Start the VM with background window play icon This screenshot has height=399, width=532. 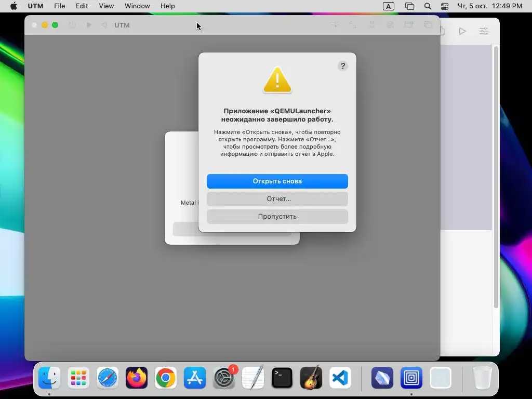(462, 31)
